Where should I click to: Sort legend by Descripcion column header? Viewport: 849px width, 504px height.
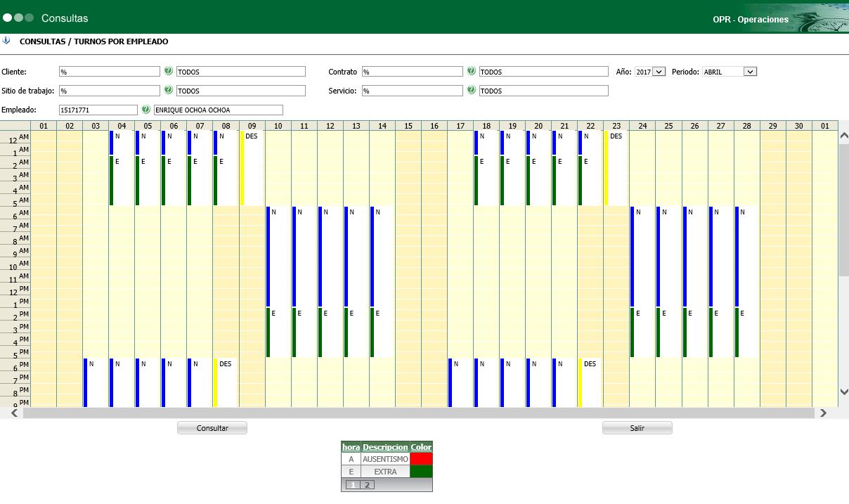click(x=385, y=447)
